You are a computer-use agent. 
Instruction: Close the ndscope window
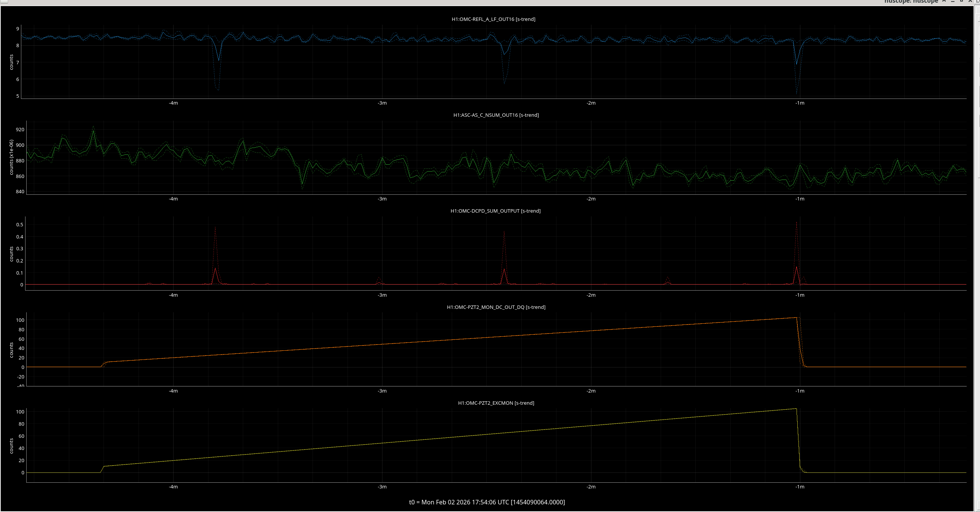coord(970,2)
